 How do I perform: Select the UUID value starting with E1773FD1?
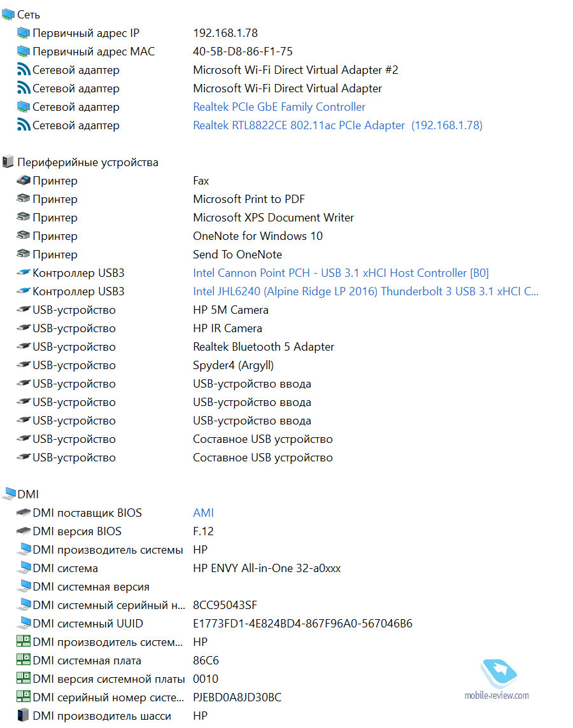(302, 624)
